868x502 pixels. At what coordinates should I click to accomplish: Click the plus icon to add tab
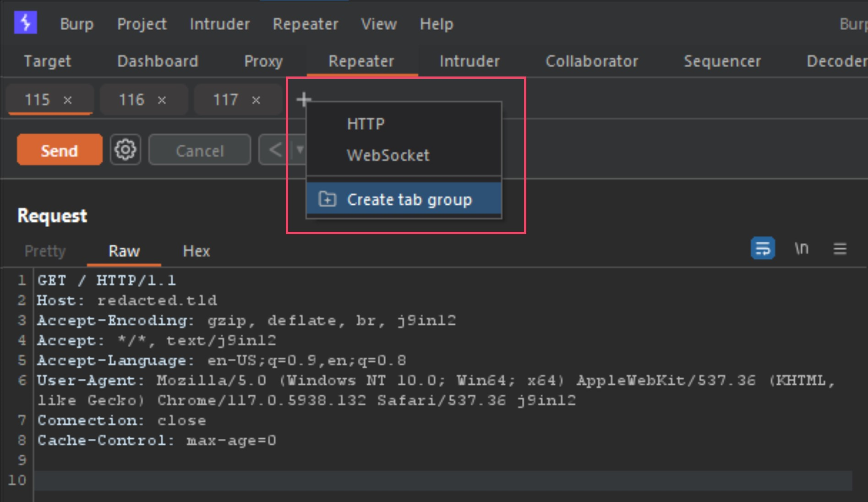pyautogui.click(x=303, y=99)
